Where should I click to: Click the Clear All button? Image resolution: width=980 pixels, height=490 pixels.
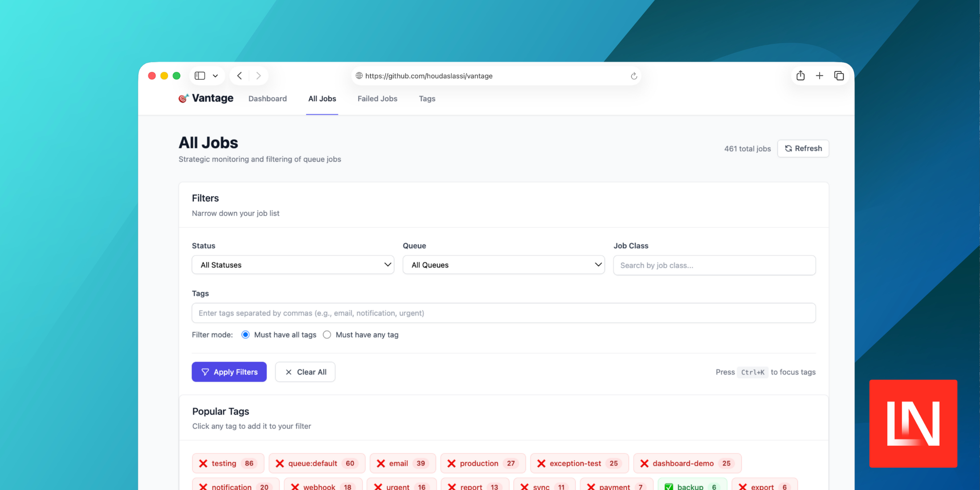[x=305, y=372]
